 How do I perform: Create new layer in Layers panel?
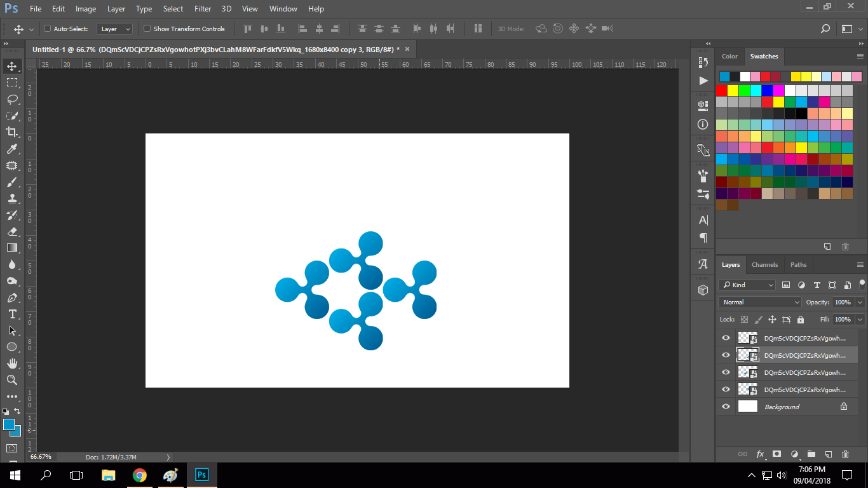[828, 454]
